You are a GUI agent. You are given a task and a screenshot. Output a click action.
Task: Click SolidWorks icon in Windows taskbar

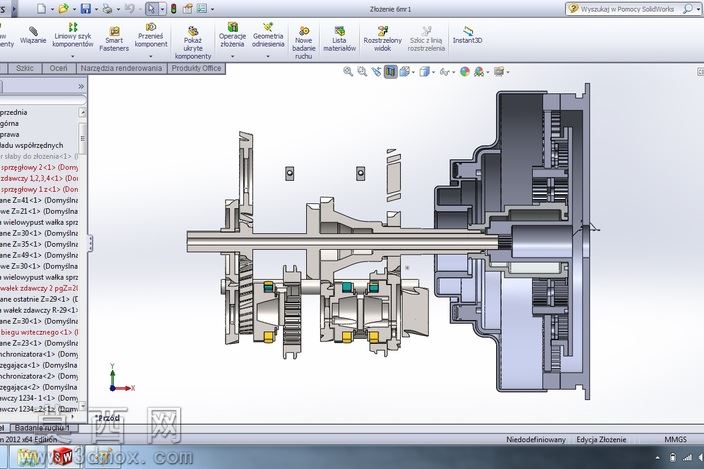tap(63, 457)
